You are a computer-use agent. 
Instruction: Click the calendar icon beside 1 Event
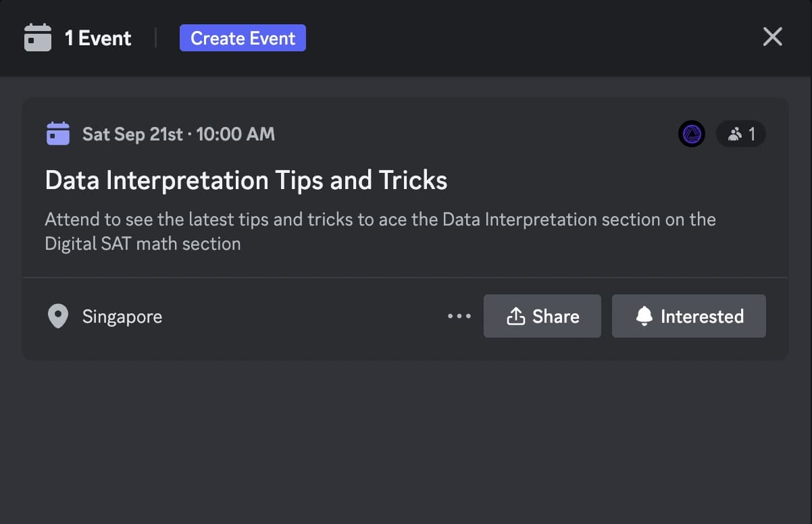pyautogui.click(x=38, y=38)
